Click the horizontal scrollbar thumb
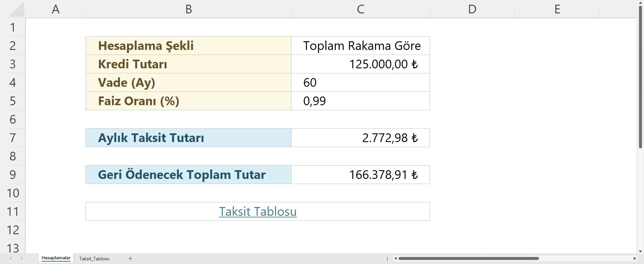Viewport: 644px width, 264px height. click(468, 258)
